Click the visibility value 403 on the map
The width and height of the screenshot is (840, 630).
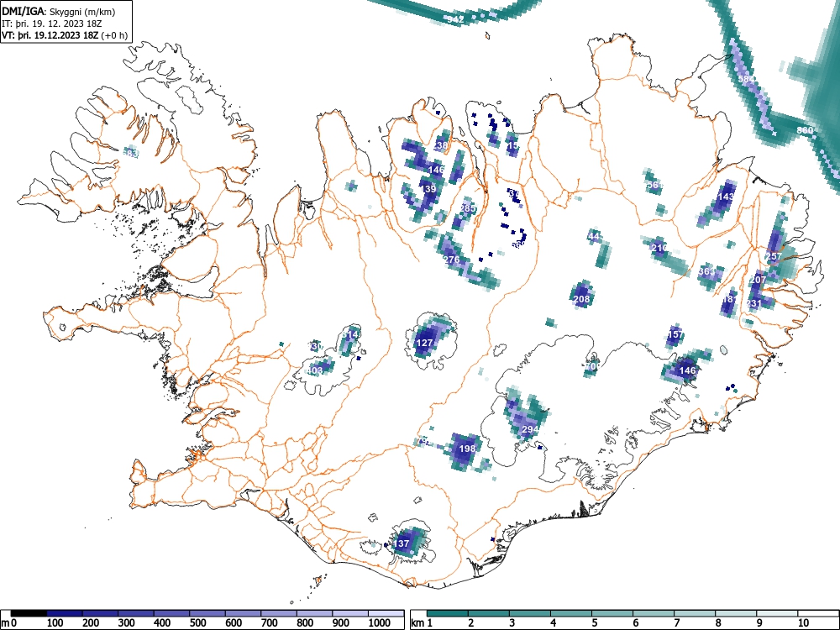[x=315, y=370]
